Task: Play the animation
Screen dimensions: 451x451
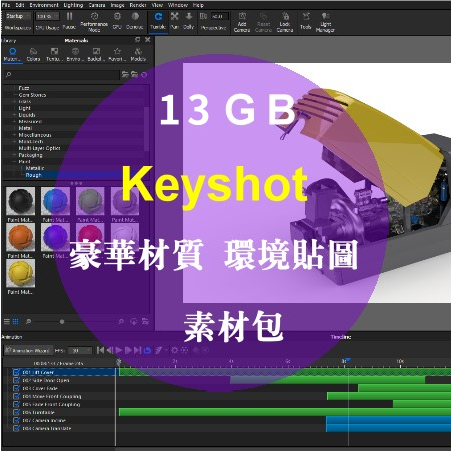Action: 119,350
